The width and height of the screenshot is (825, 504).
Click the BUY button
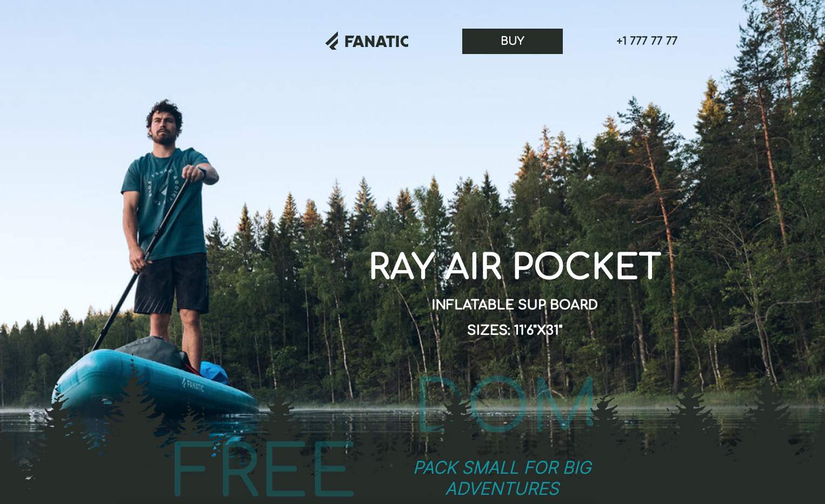tap(512, 41)
